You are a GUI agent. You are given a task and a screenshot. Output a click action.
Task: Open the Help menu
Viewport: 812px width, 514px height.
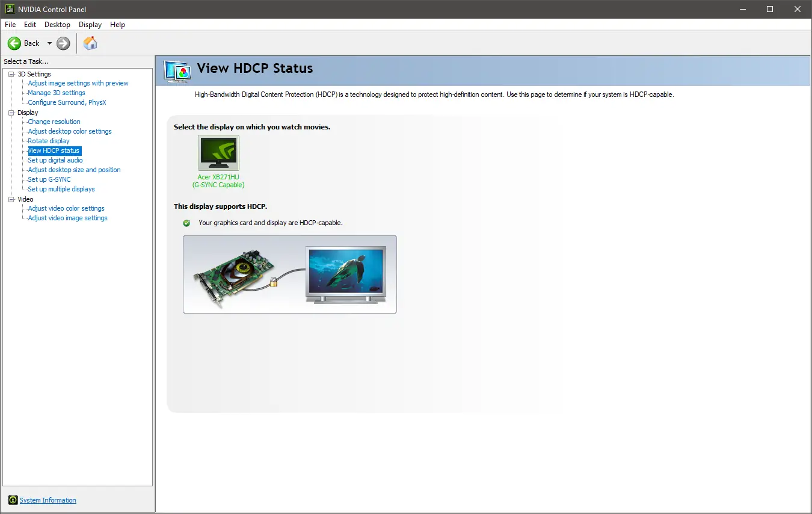coord(118,25)
